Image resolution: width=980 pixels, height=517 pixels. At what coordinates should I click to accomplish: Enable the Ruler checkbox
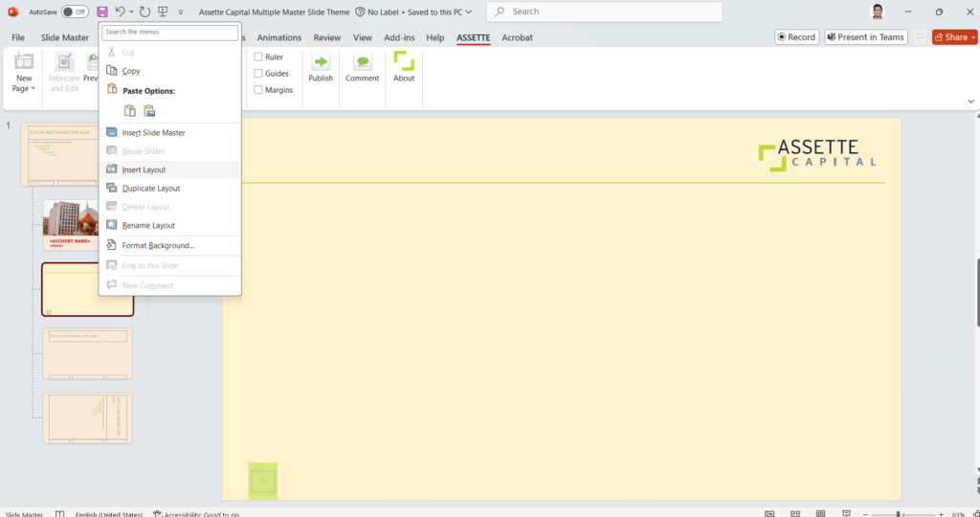[x=258, y=56]
